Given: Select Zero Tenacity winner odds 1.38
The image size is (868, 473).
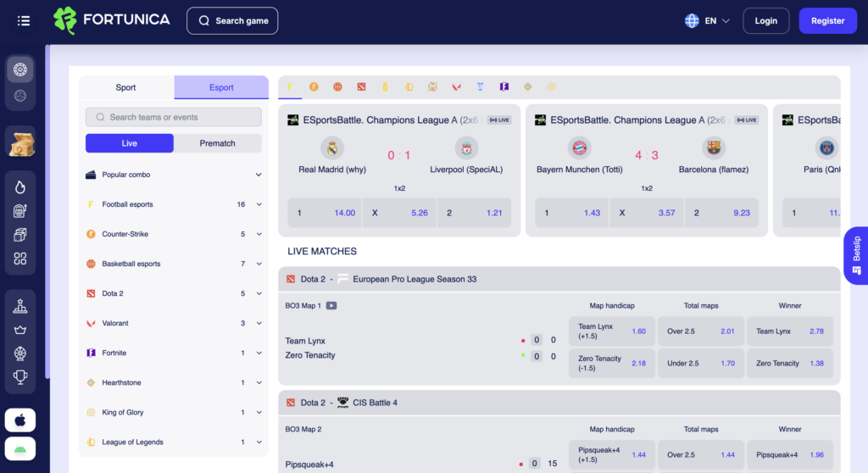Looking at the screenshot, I should click(790, 364).
